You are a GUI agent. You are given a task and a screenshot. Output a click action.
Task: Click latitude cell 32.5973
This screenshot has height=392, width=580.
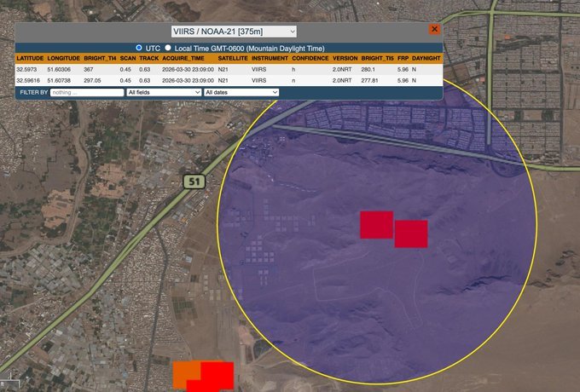26,70
